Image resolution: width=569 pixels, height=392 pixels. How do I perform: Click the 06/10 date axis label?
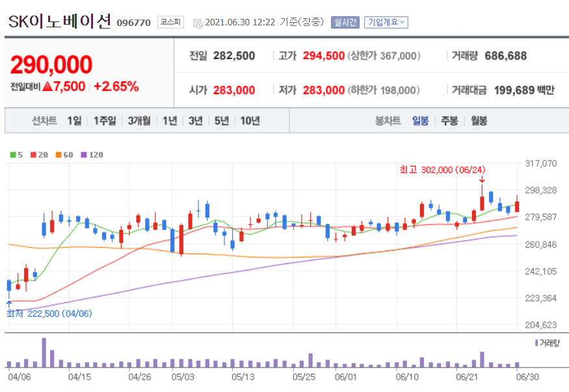tap(407, 377)
